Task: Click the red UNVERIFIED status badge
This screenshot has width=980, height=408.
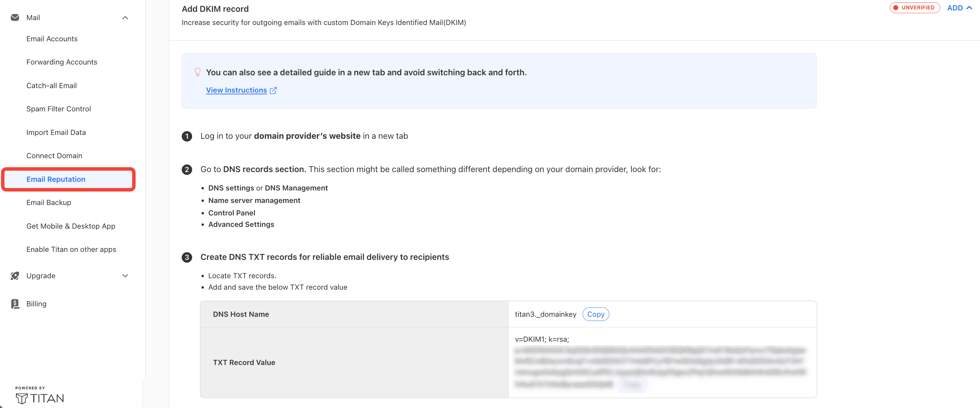Action: pos(914,8)
